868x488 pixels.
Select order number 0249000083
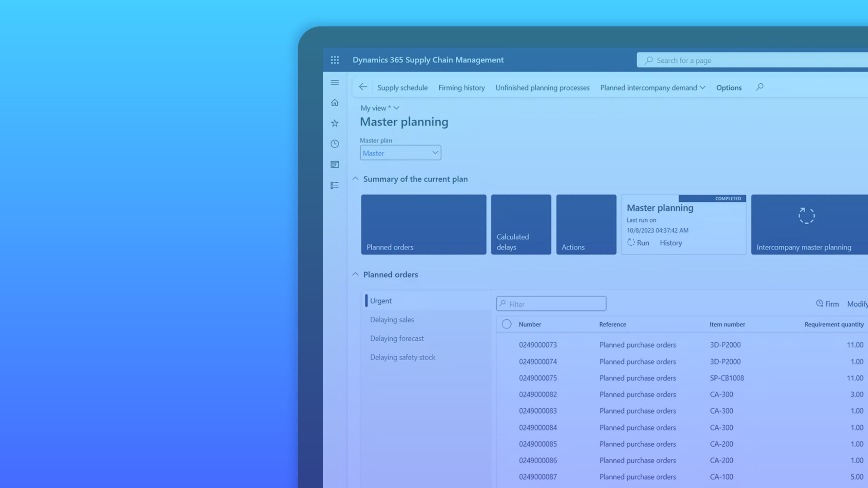point(538,411)
